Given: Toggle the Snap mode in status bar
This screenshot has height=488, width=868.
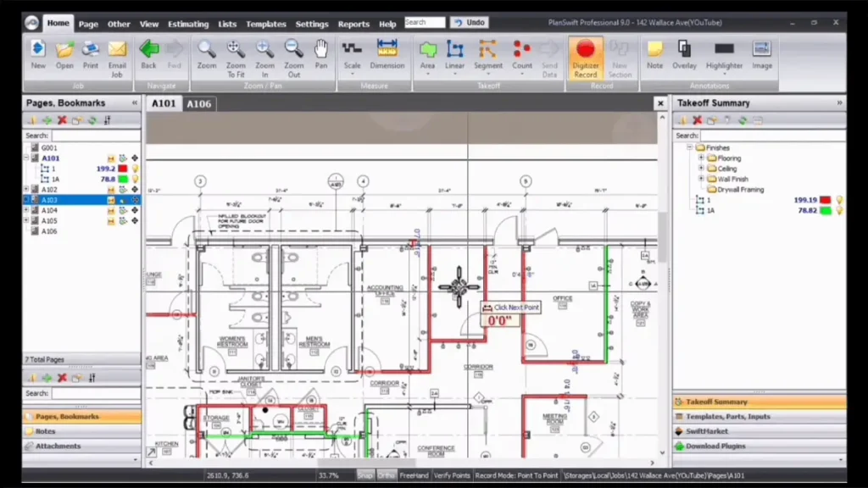Looking at the screenshot, I should (364, 475).
